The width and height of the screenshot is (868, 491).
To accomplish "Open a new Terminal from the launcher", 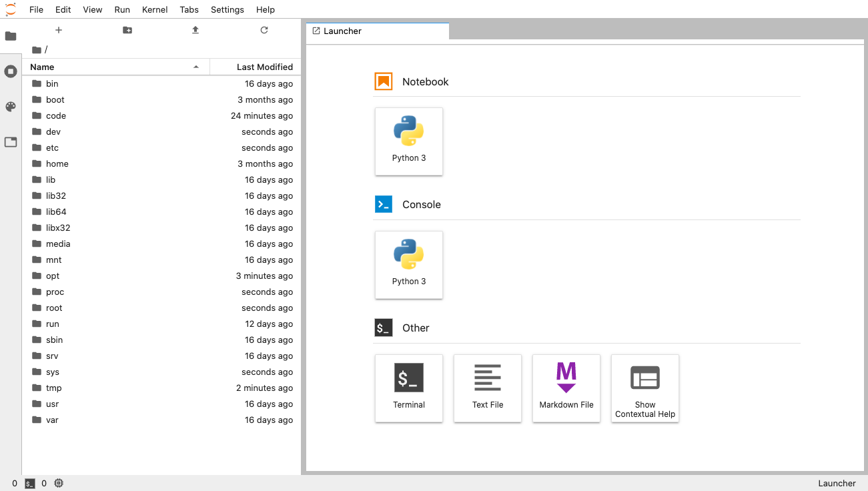I will 409,388.
